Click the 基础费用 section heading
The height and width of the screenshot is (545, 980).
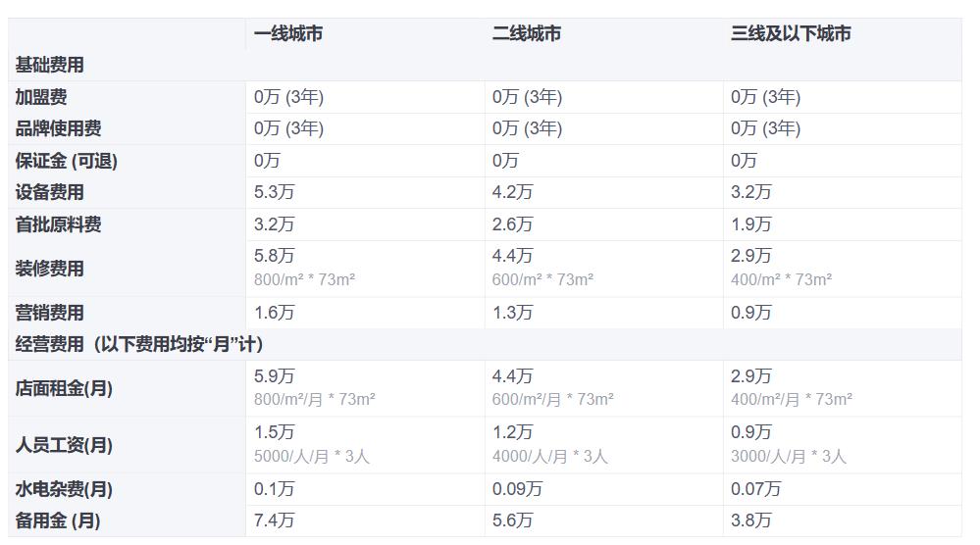[49, 65]
